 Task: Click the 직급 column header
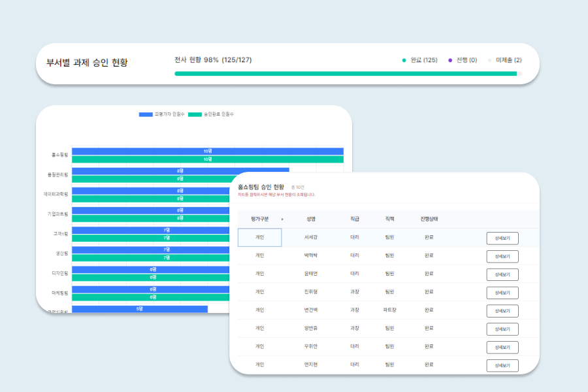(x=355, y=219)
